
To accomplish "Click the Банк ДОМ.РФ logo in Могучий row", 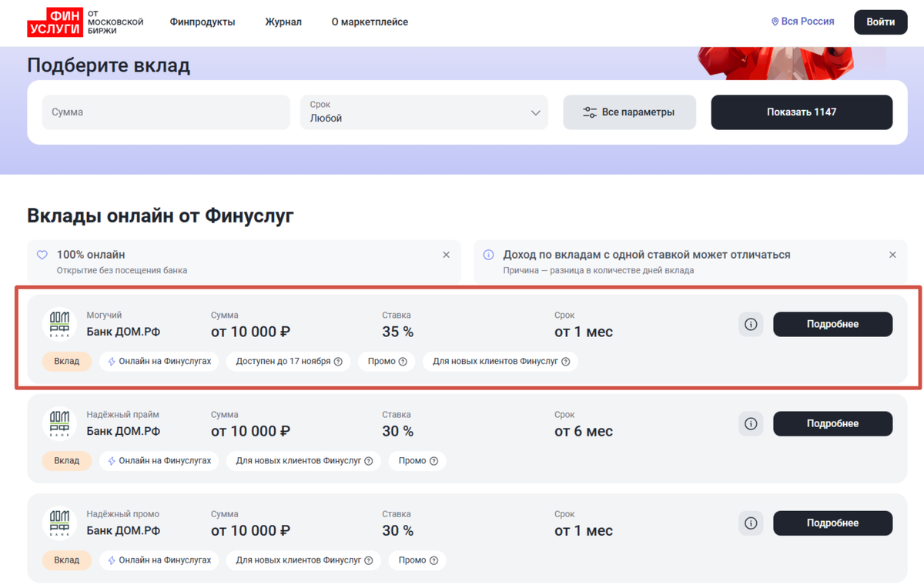I will [59, 324].
